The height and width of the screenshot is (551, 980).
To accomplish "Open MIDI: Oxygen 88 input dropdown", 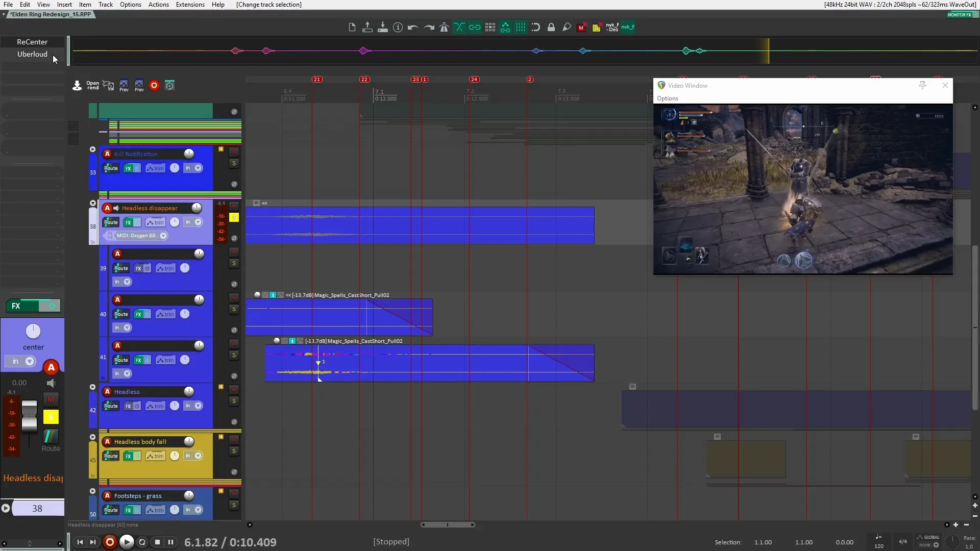I will coord(163,236).
